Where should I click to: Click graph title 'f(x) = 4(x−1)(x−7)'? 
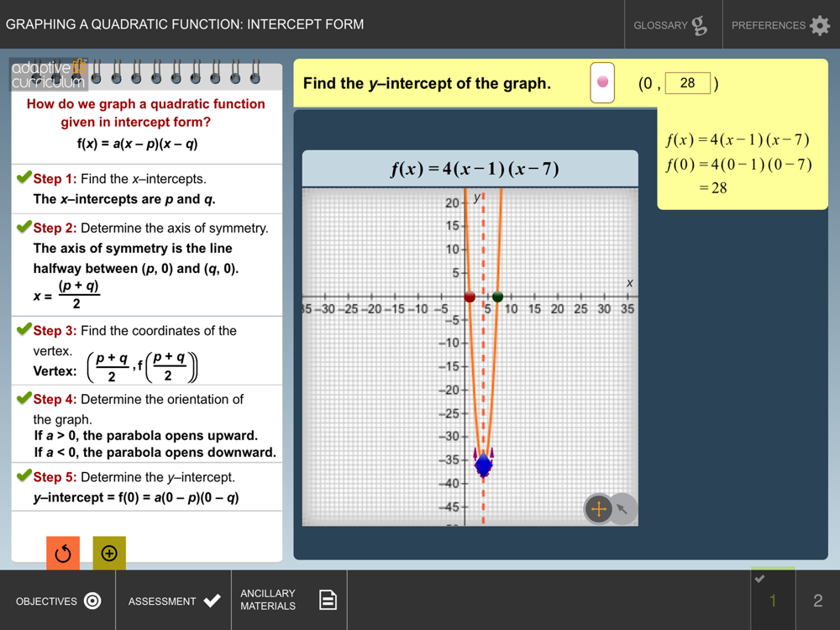pos(475,169)
